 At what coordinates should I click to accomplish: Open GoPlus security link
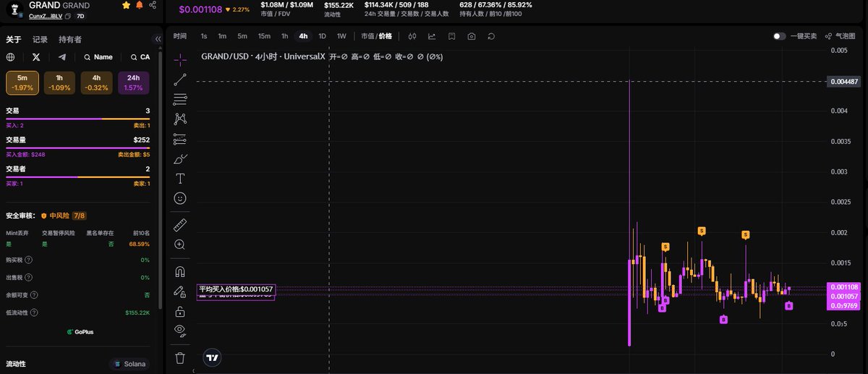point(80,332)
